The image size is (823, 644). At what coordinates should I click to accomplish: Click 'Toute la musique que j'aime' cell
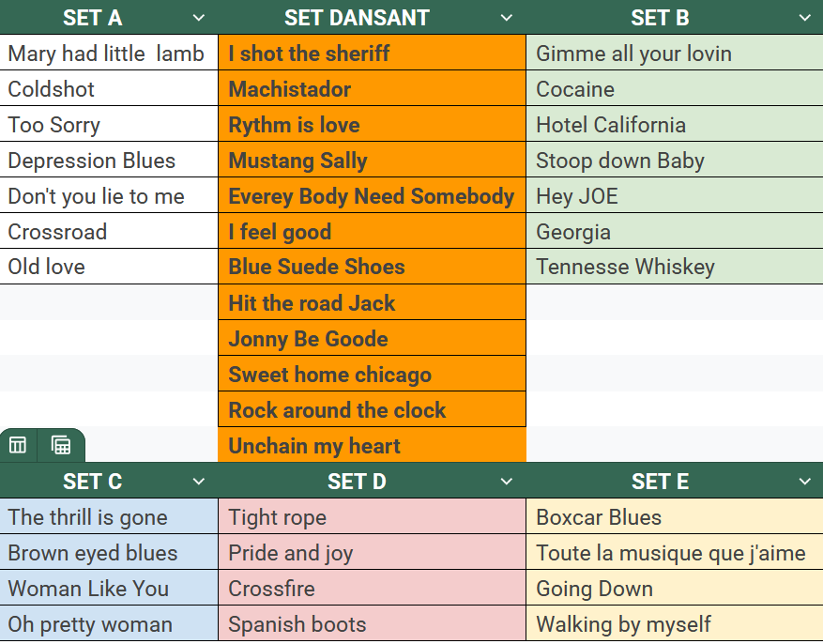click(674, 553)
